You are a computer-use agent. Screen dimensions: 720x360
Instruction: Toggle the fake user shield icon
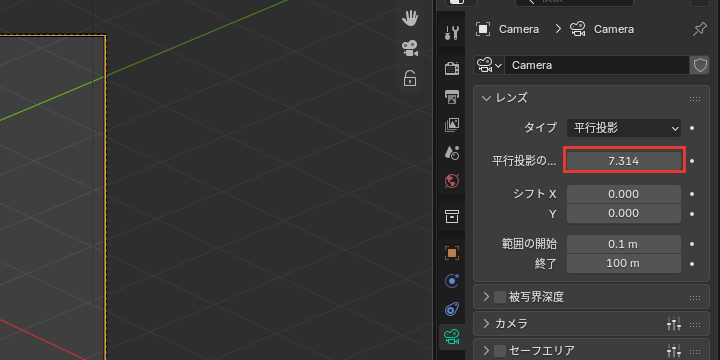(x=700, y=65)
